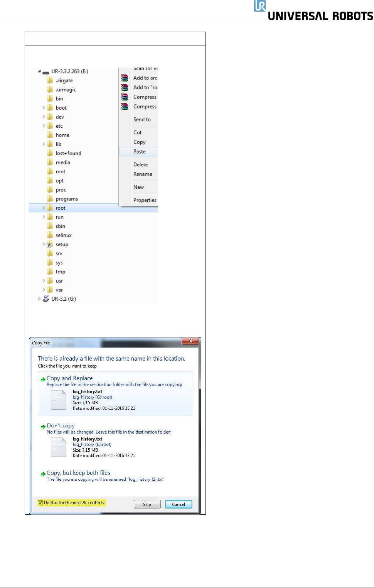Click the UR-3.2 (G:) drive icon

coord(46,298)
